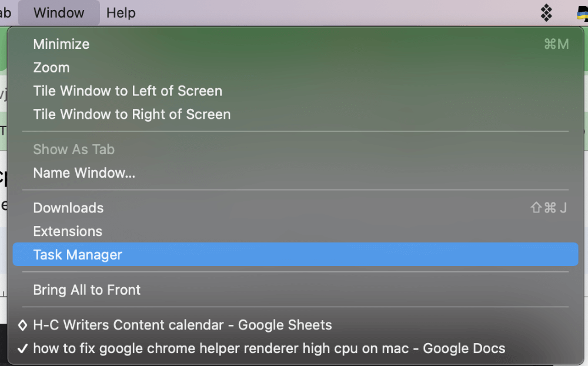This screenshot has height=366, width=588.
Task: Choose Minimize from the Window menu
Action: (61, 44)
